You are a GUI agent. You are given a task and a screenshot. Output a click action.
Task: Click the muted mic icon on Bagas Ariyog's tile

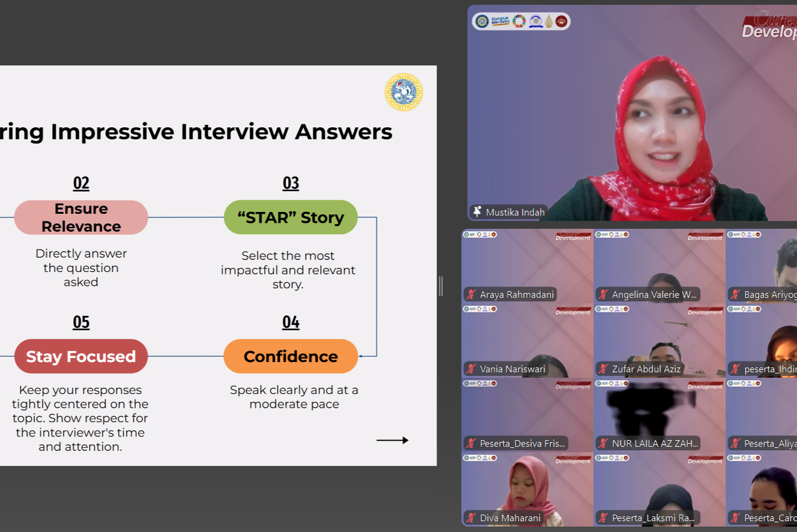[735, 295]
